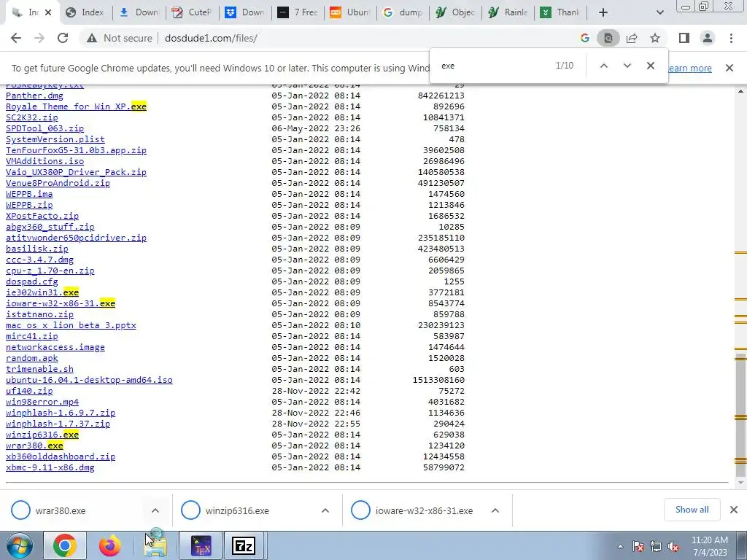The image size is (747, 560).
Task: Go to previous find result
Action: (603, 66)
